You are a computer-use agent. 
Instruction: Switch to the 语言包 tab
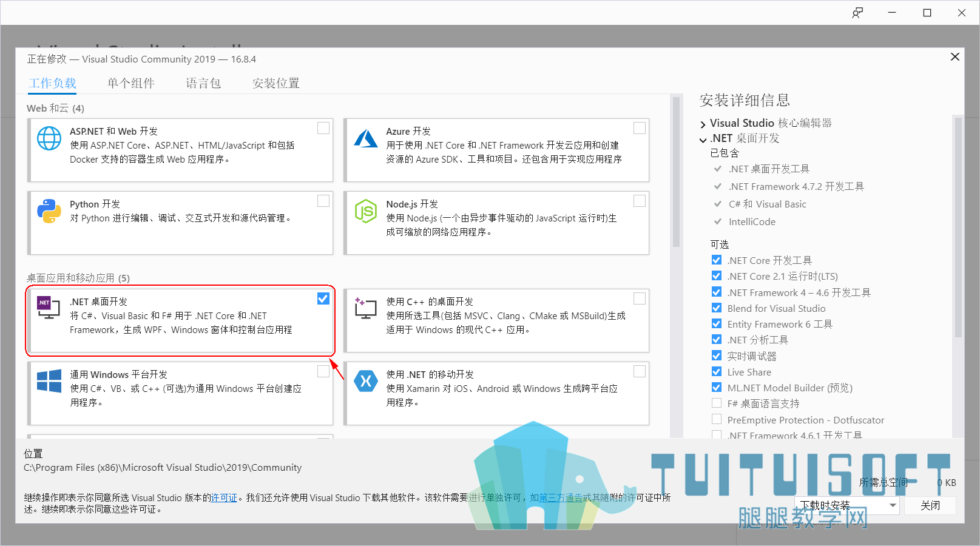(203, 83)
